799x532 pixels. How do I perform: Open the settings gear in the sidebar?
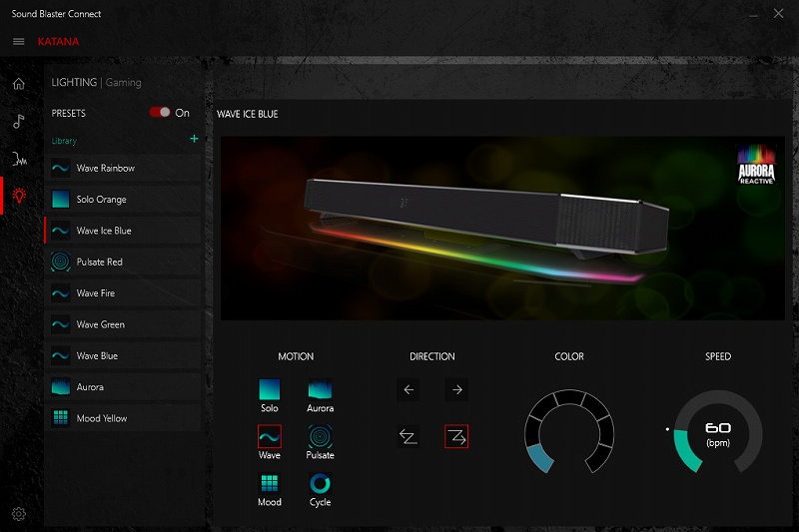(x=19, y=514)
